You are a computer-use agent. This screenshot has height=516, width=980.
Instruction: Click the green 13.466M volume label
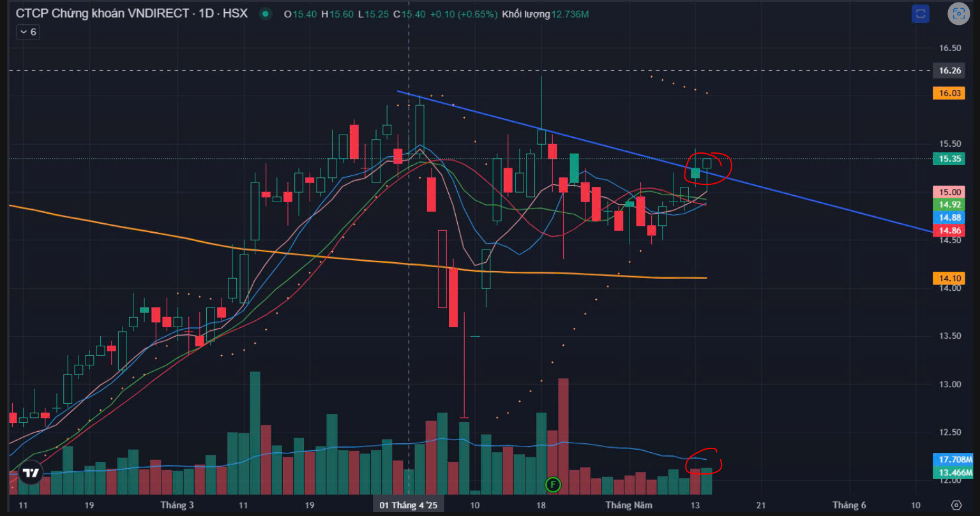point(954,472)
